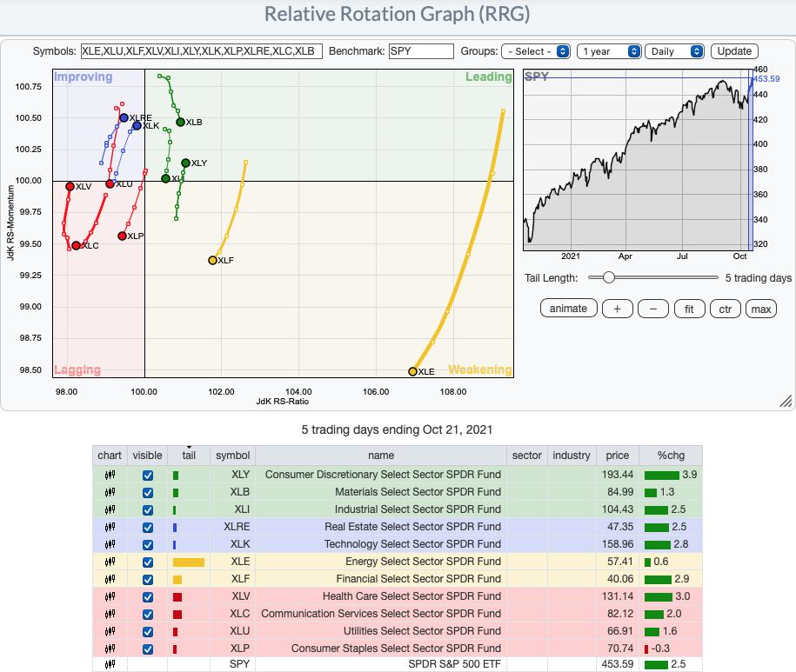
Task: Zoom in with the plus button
Action: (x=618, y=309)
